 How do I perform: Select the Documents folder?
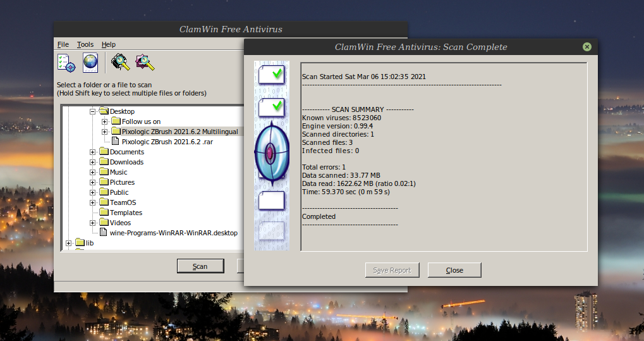(x=127, y=152)
